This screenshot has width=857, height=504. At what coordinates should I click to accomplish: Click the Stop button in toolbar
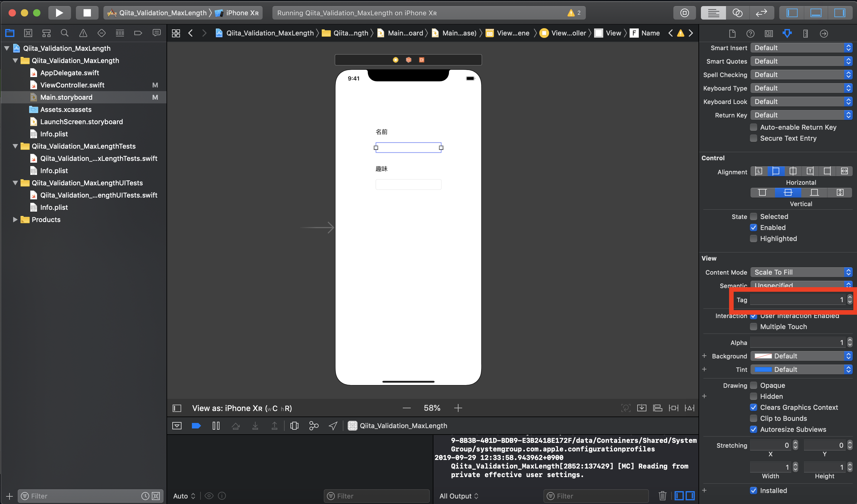(86, 12)
